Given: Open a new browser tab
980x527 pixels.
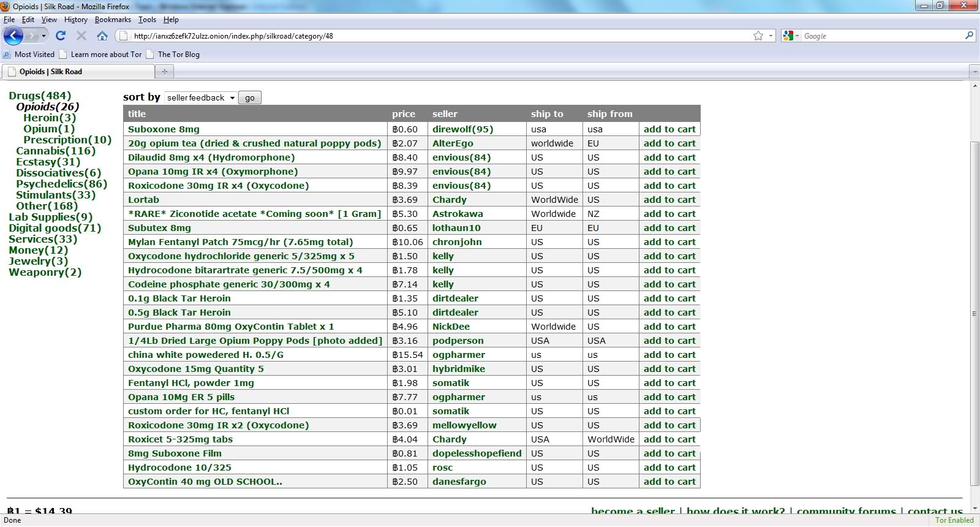Looking at the screenshot, I should tap(164, 72).
